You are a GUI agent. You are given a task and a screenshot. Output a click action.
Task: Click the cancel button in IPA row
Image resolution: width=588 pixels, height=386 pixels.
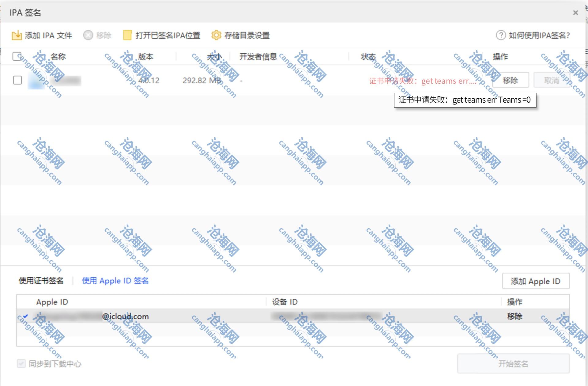pos(551,80)
